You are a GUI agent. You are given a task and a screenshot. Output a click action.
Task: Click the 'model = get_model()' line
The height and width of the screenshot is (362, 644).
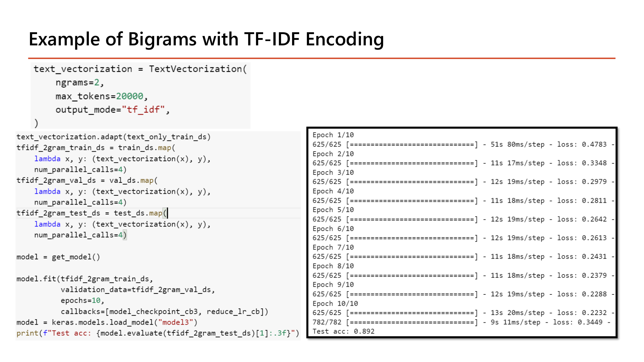coord(58,257)
